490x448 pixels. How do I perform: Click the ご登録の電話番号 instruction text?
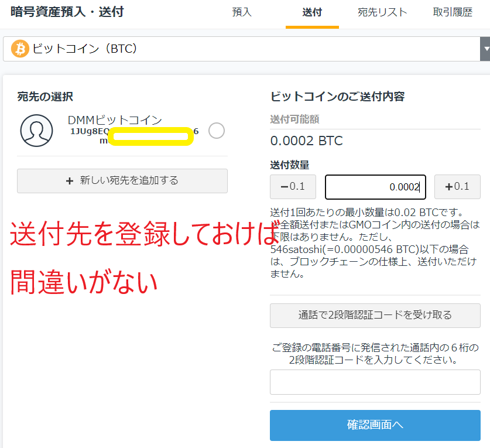(375, 354)
